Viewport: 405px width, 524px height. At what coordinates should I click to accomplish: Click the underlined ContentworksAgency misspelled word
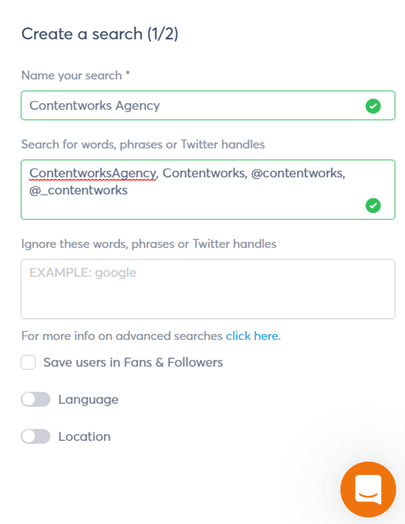pyautogui.click(x=93, y=173)
